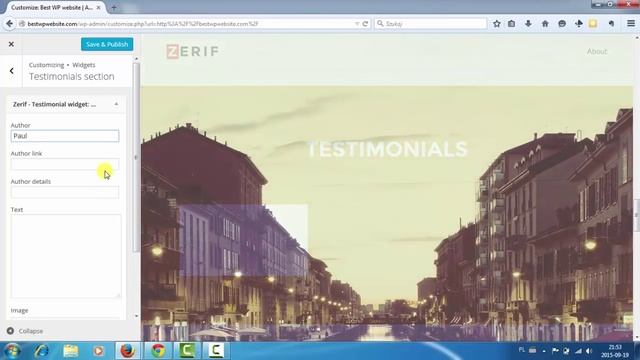Bookmark this page with the star icon
This screenshot has width=640, height=360.
(x=496, y=24)
